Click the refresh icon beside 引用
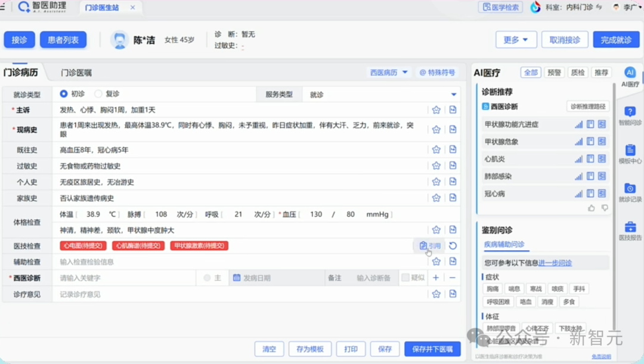 click(452, 245)
